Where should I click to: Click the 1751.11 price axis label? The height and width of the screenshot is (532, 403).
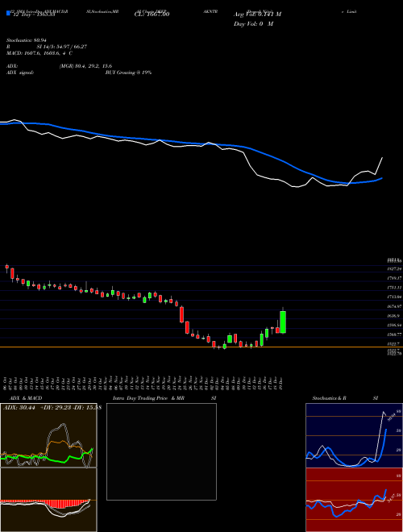click(395, 288)
